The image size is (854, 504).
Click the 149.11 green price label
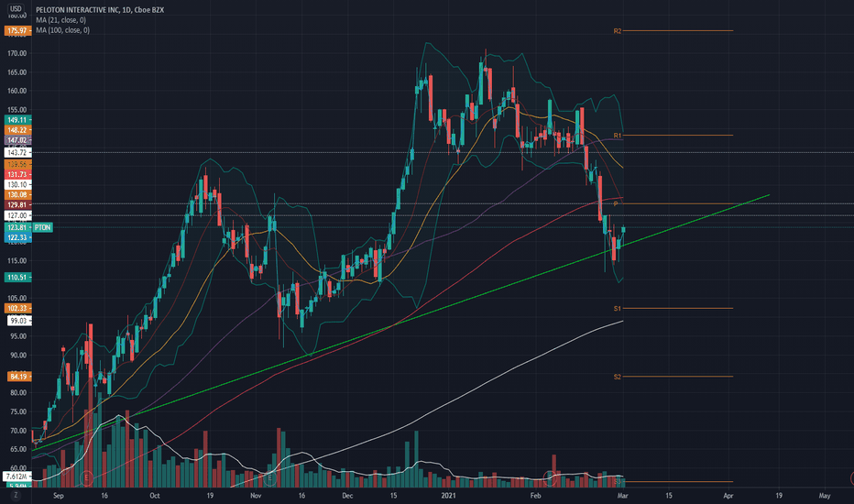pyautogui.click(x=17, y=120)
